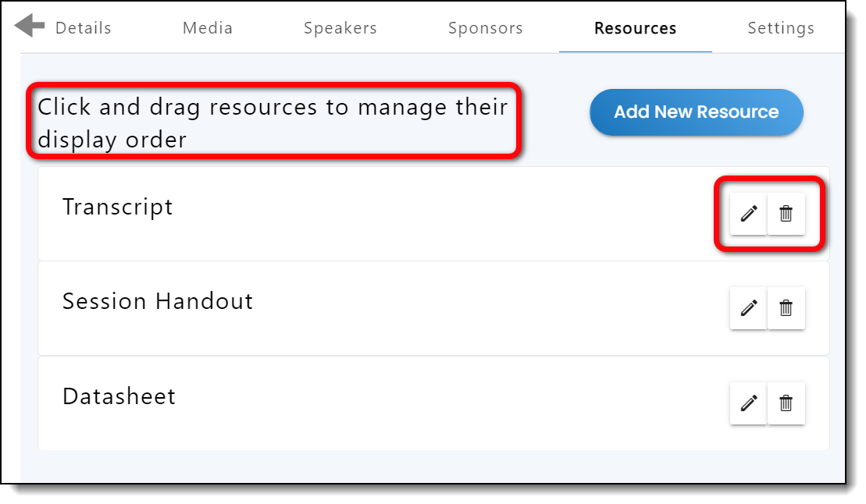Screen dimensions: 866x504
Task: Select the Session Handout resource title
Action: pyautogui.click(x=158, y=301)
